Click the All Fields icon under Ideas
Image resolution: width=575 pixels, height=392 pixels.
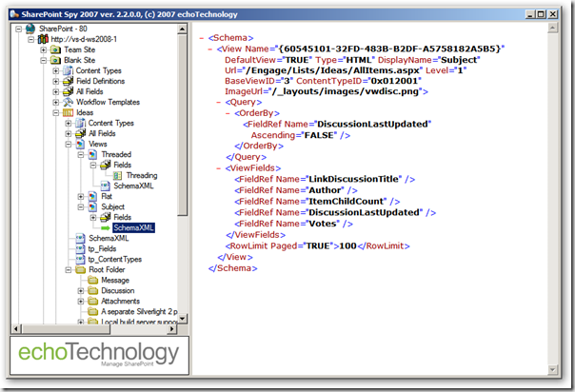[x=80, y=133]
